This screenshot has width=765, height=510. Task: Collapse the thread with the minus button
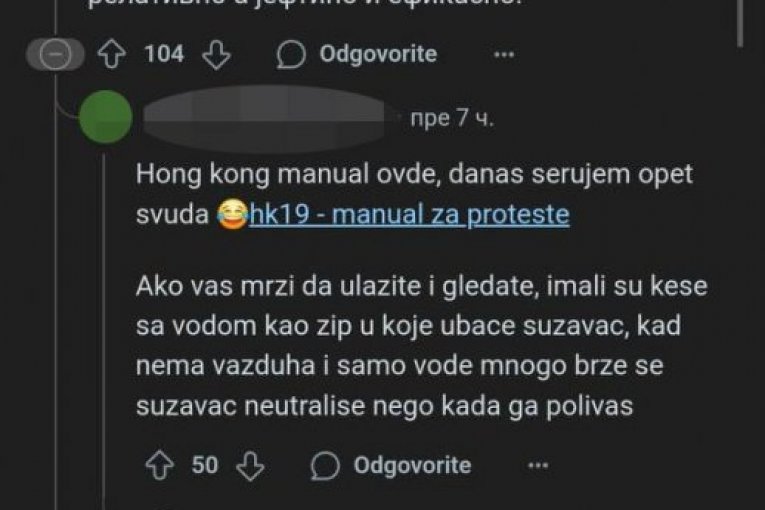[x=55, y=54]
